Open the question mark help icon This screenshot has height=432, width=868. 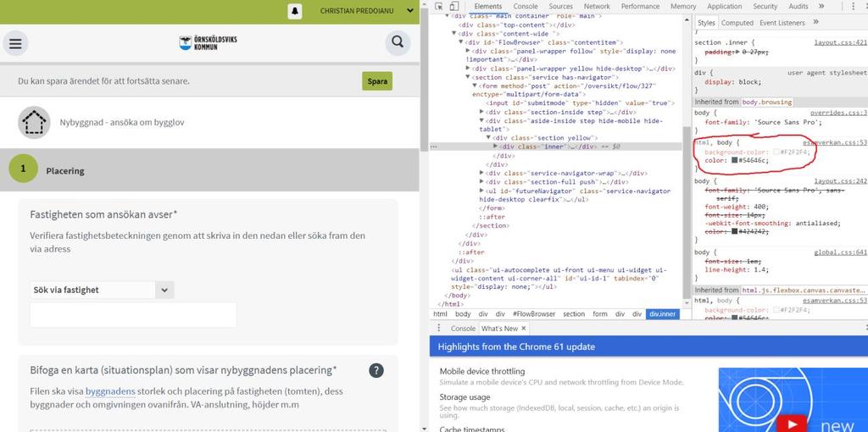click(376, 371)
